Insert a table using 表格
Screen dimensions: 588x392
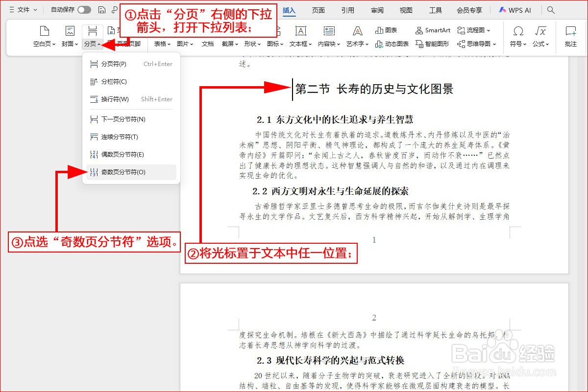(x=161, y=44)
